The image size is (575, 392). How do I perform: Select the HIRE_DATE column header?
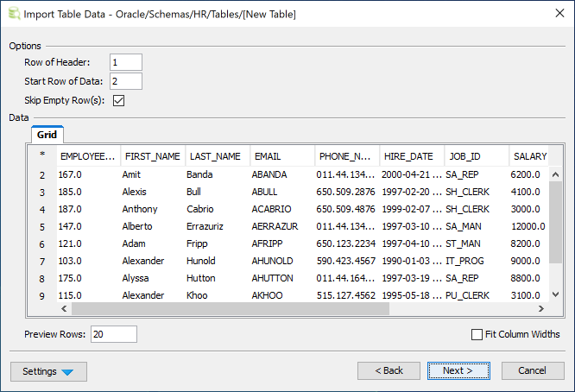click(x=411, y=156)
